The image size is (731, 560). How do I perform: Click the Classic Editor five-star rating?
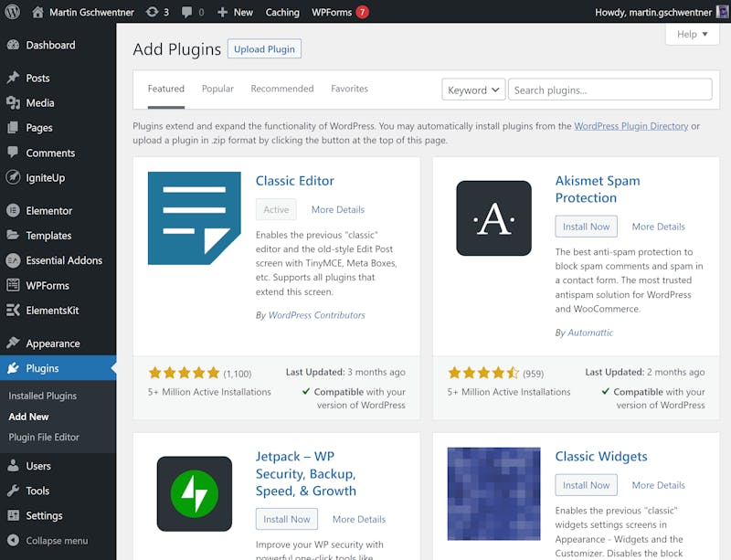coord(185,373)
